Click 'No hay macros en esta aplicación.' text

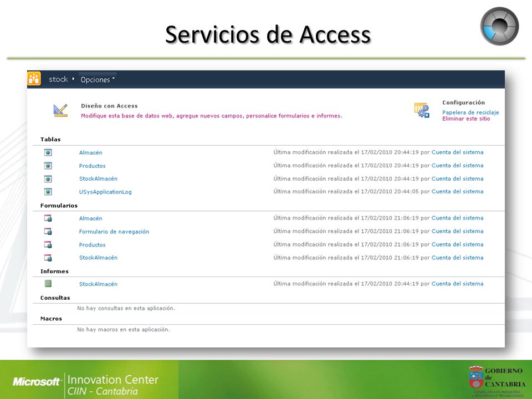pyautogui.click(x=124, y=329)
